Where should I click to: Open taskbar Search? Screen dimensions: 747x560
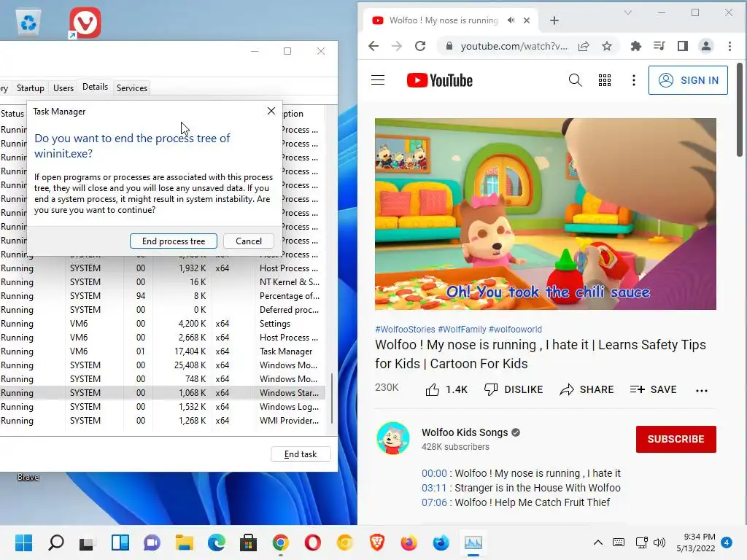55,542
